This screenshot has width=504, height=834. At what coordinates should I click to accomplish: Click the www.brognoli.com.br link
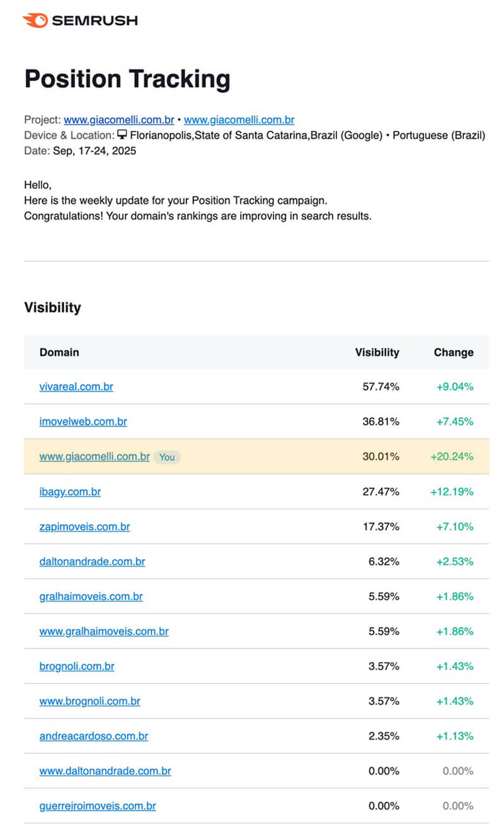(x=89, y=701)
